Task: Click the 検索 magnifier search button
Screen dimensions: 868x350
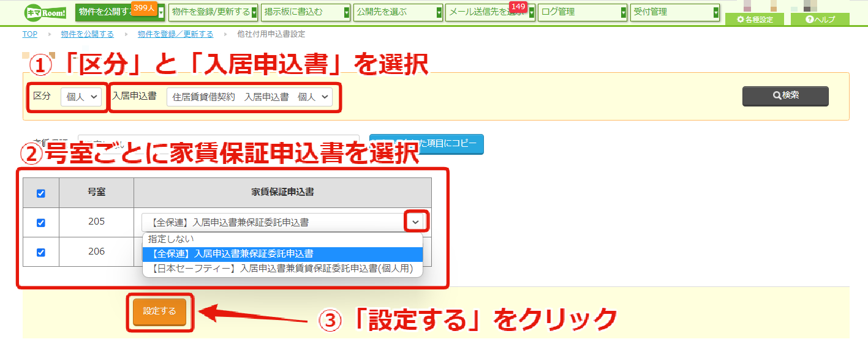Action: 785,96
